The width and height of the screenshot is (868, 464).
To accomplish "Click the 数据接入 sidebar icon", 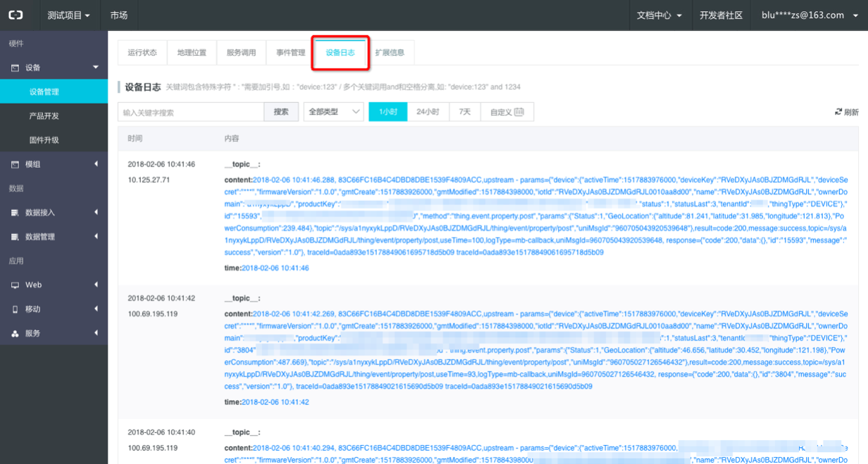I will point(14,212).
